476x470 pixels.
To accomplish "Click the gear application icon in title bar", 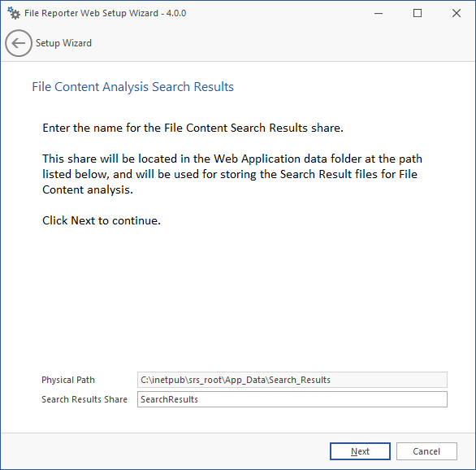I will click(14, 13).
